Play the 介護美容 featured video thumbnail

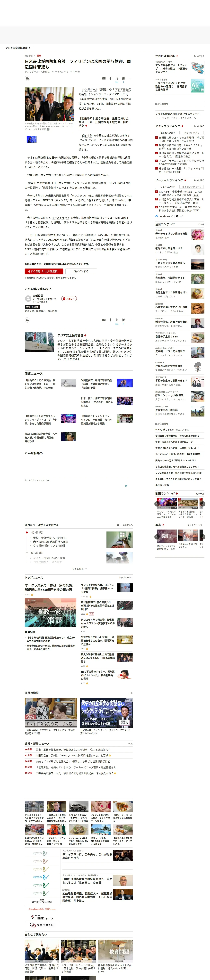click(51, 713)
